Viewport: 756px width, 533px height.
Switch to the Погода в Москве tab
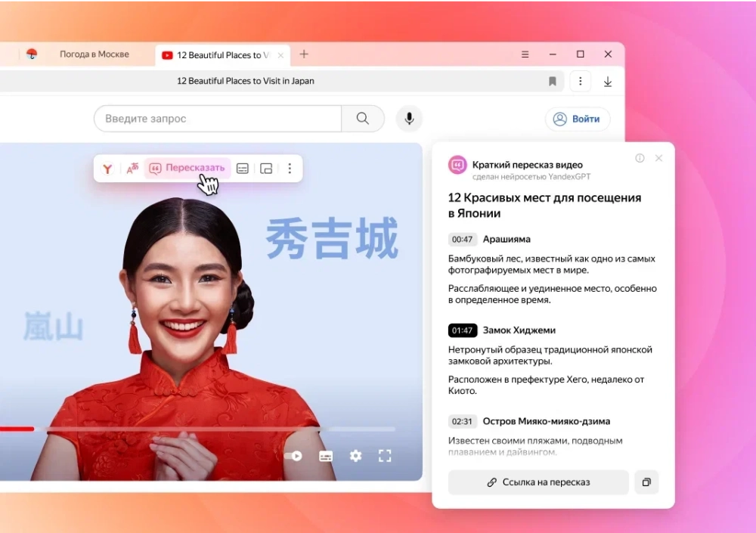(94, 54)
